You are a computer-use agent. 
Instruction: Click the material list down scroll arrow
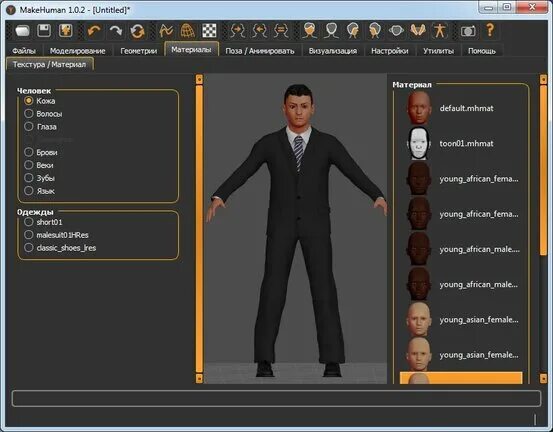click(543, 378)
